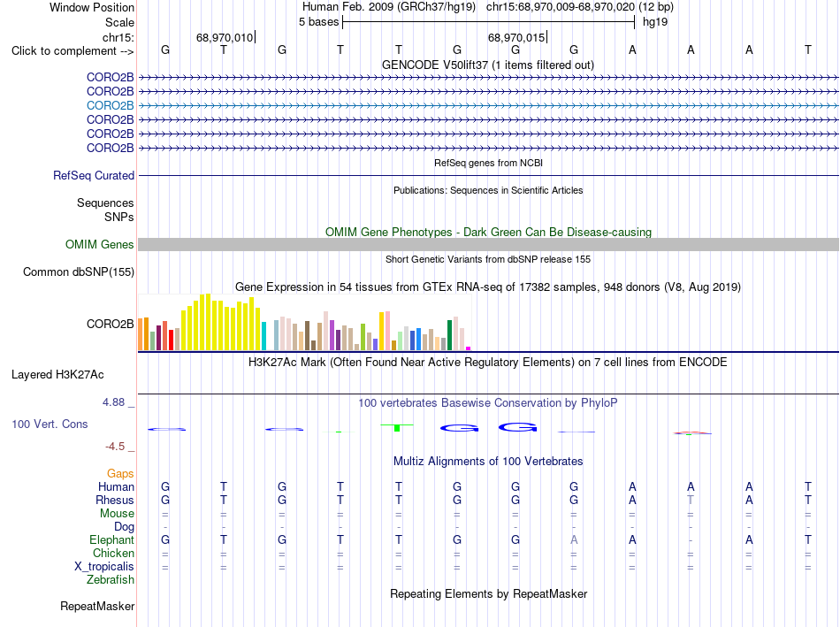Click the RefSeq Curated track label
The height and width of the screenshot is (627, 840).
pos(94,175)
